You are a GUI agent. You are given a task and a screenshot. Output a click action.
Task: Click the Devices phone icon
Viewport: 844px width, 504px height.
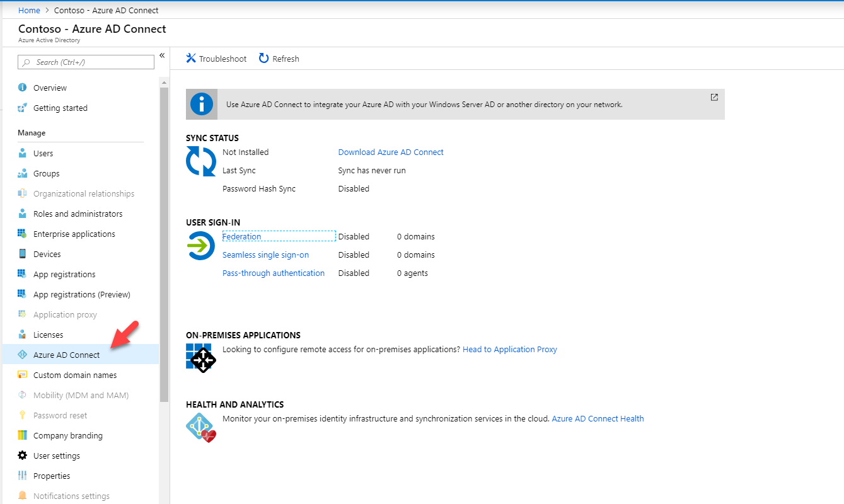click(23, 254)
